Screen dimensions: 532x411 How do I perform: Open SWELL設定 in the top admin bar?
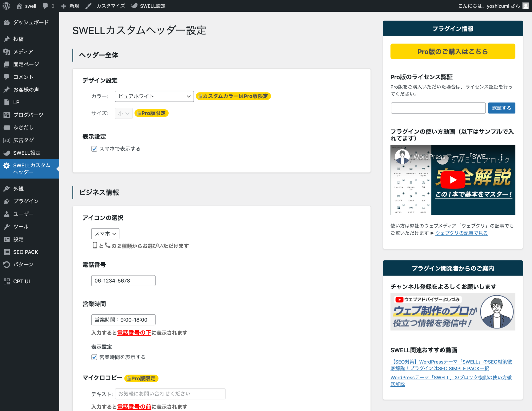click(153, 6)
